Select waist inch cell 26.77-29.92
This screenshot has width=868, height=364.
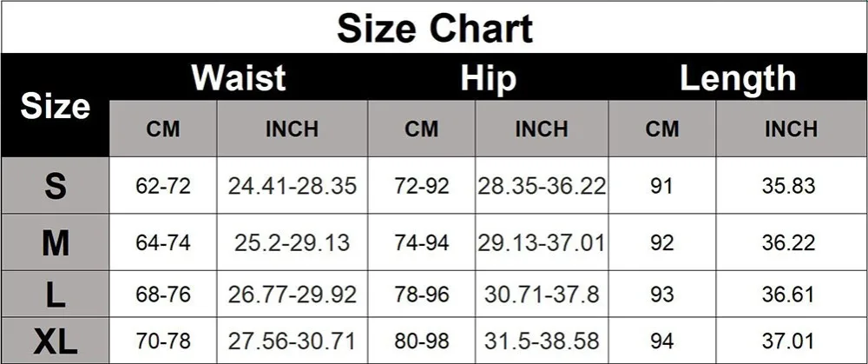point(292,295)
